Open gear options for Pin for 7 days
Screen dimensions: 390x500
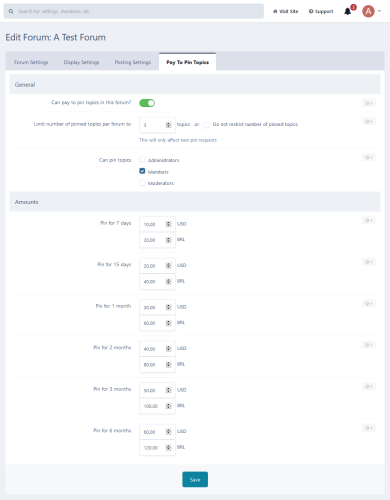click(x=369, y=220)
